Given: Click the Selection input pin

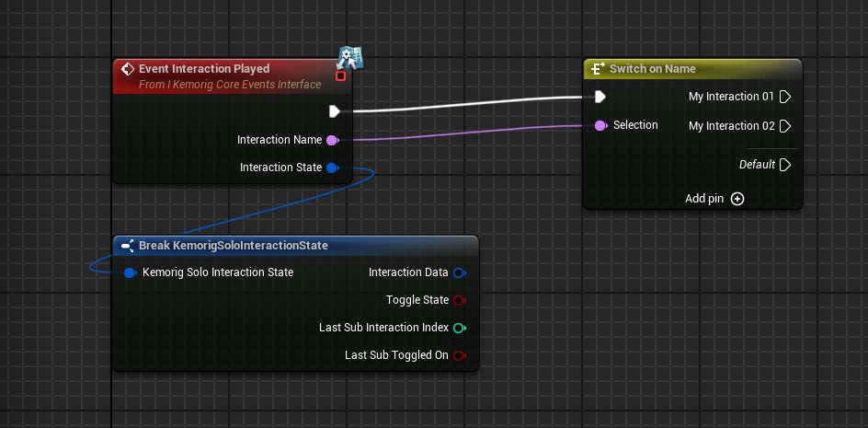Looking at the screenshot, I should [x=600, y=125].
